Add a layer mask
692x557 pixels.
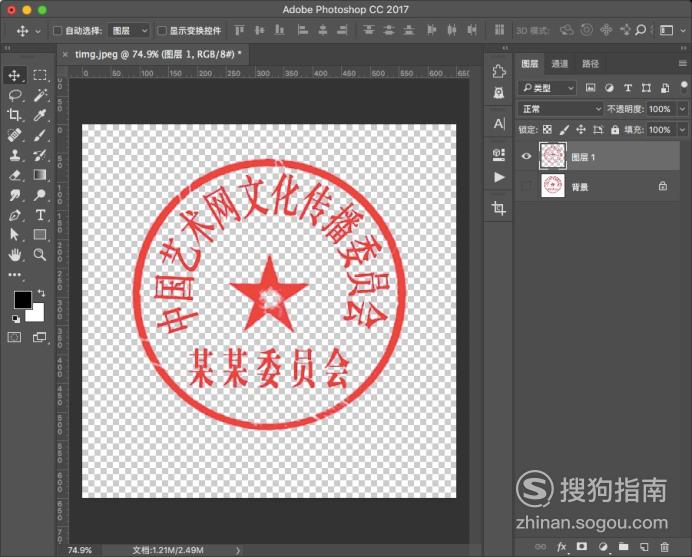point(582,547)
